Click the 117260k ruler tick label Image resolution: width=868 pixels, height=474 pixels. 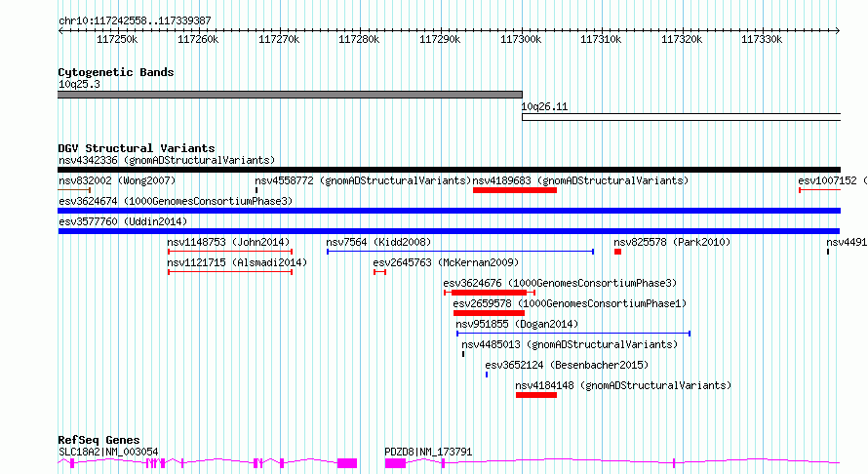[198, 39]
